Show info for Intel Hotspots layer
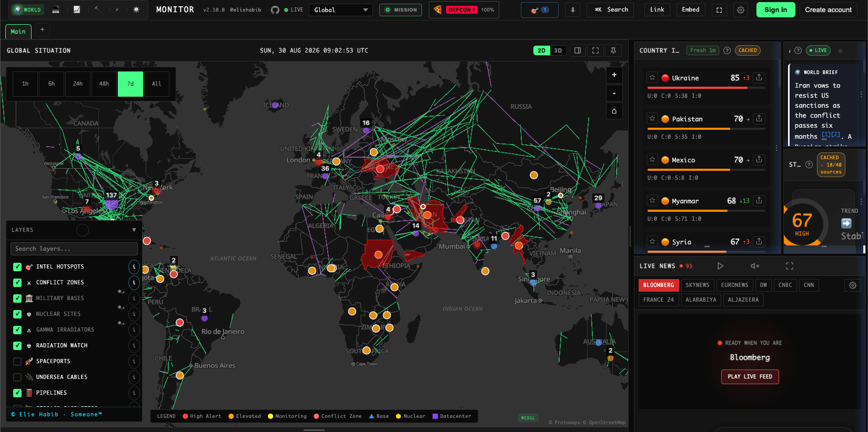 134,267
